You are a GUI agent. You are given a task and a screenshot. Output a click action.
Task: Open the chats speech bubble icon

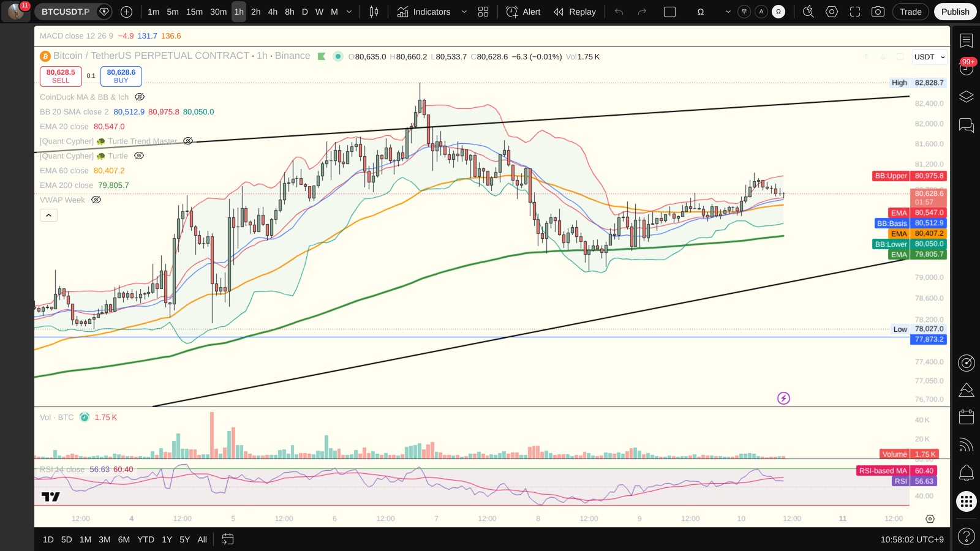(x=967, y=126)
